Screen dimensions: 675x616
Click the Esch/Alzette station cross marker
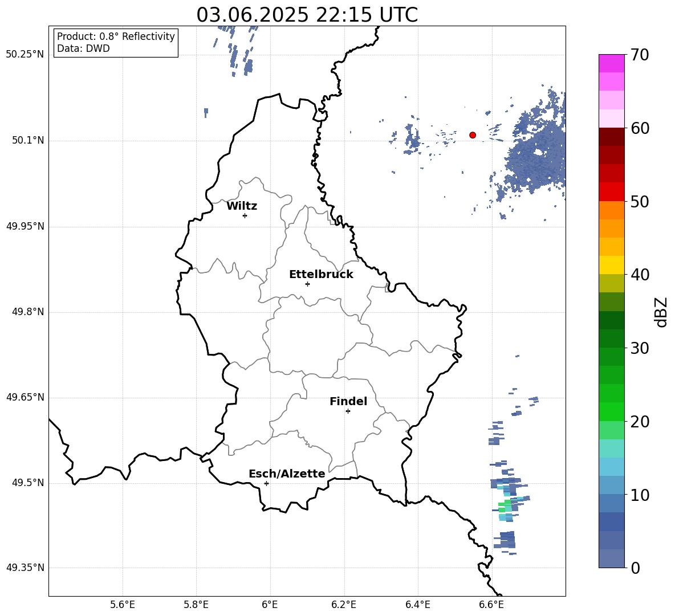pos(266,483)
